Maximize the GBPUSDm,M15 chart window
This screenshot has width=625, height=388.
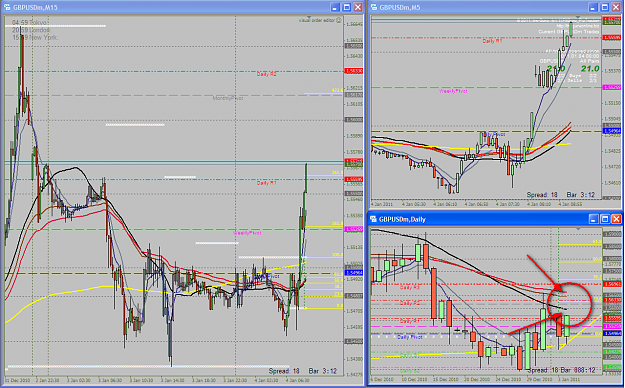[347, 7]
